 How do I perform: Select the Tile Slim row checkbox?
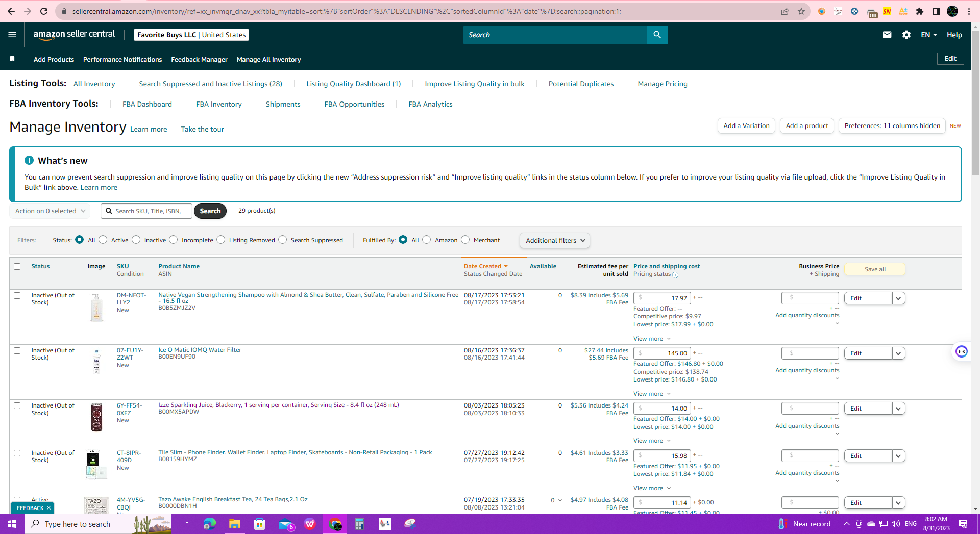[17, 453]
